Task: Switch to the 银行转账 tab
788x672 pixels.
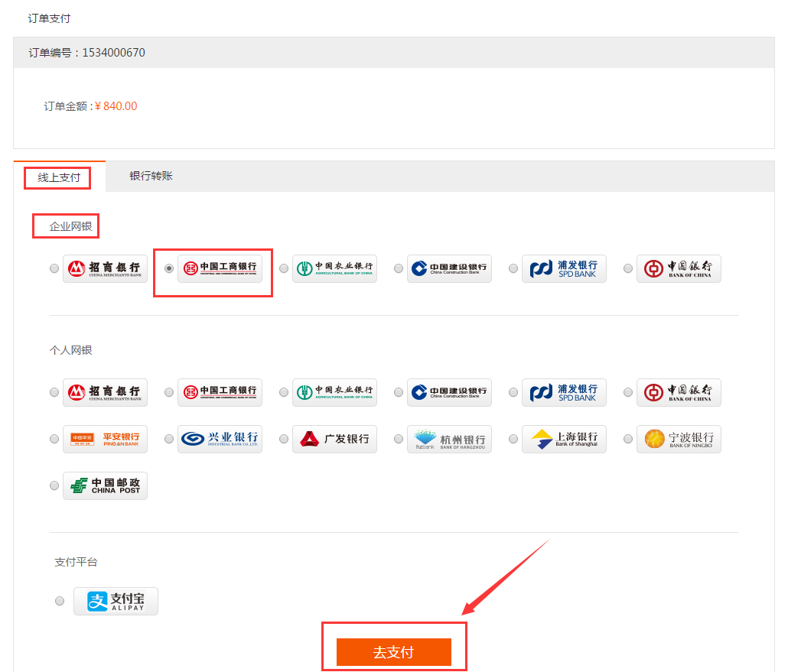Action: [x=151, y=176]
